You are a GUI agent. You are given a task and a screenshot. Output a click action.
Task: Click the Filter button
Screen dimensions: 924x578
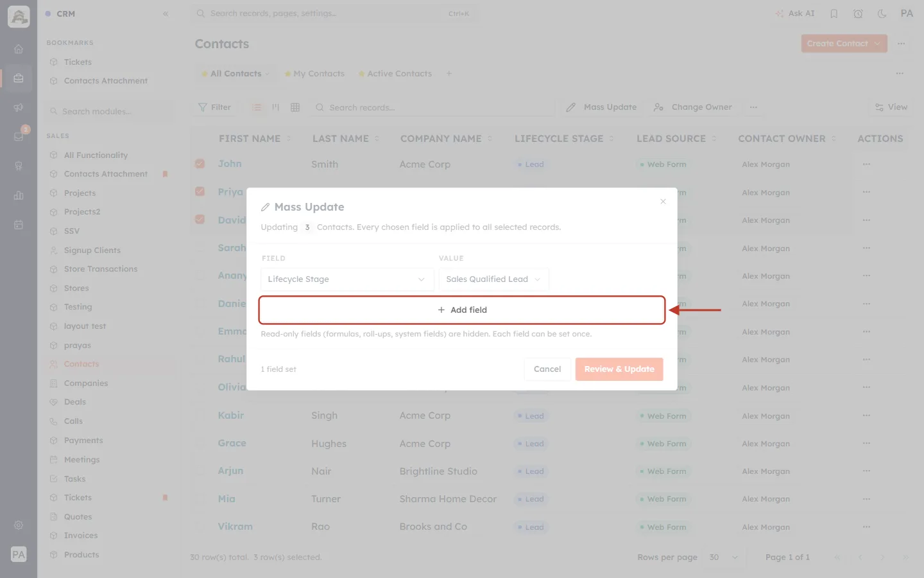pos(215,107)
